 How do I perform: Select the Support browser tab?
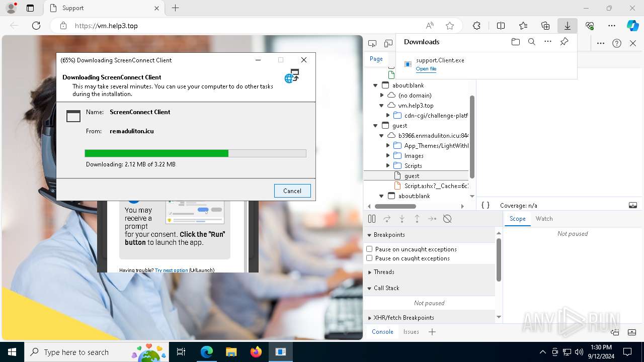coord(103,8)
